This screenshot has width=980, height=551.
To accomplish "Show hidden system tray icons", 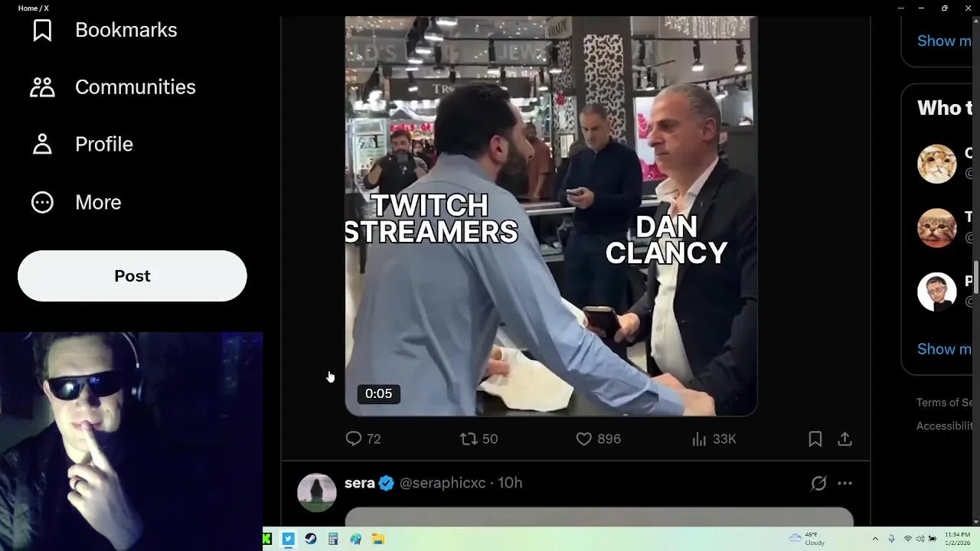I will [x=875, y=539].
